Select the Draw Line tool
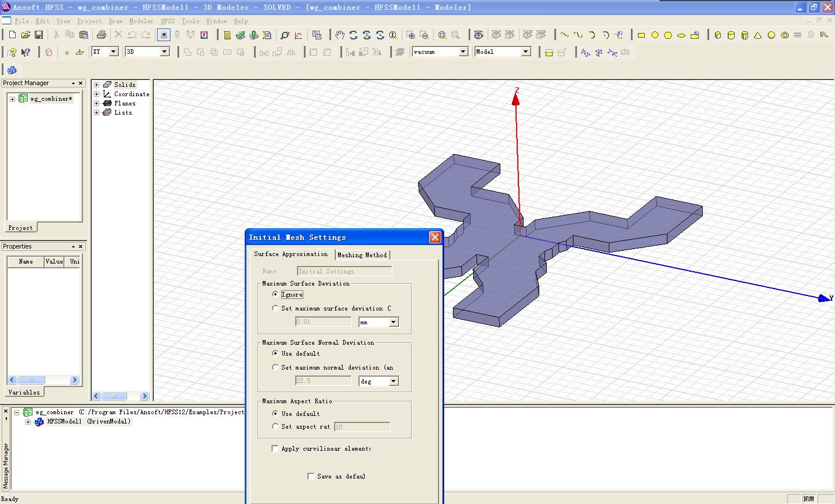Image resolution: width=835 pixels, height=504 pixels. pos(564,35)
